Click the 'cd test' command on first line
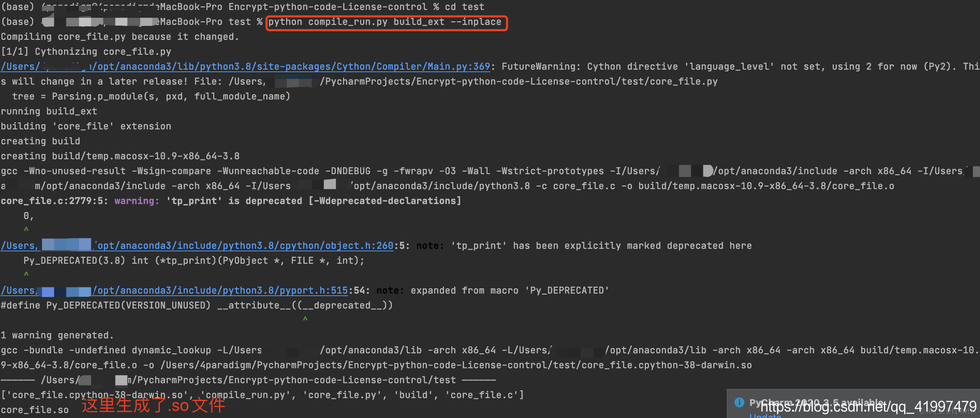 pos(464,7)
